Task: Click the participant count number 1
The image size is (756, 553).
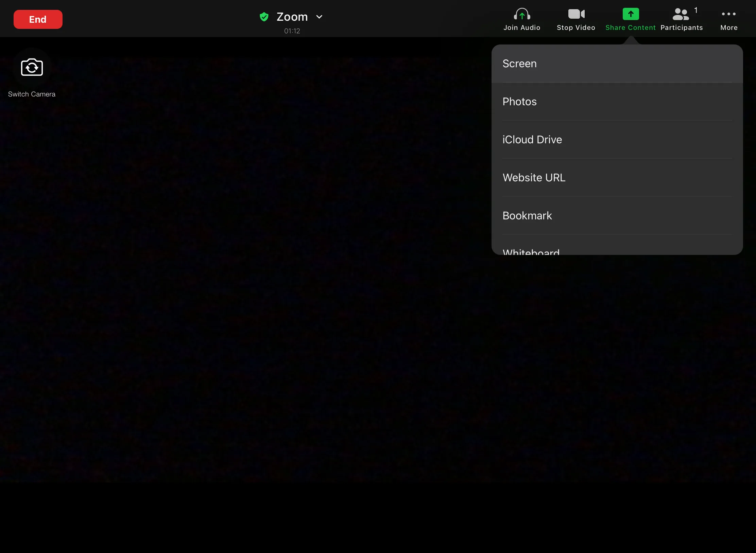Action: 696,10
